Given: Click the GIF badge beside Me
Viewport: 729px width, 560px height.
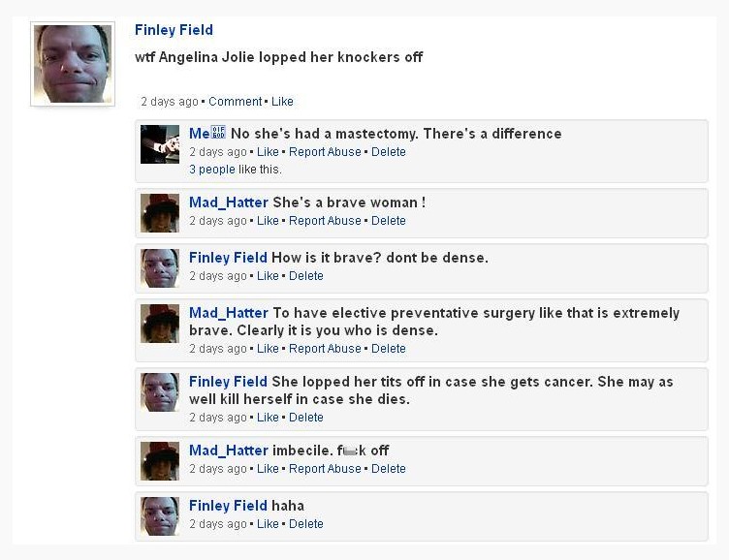Looking at the screenshot, I should pyautogui.click(x=218, y=134).
